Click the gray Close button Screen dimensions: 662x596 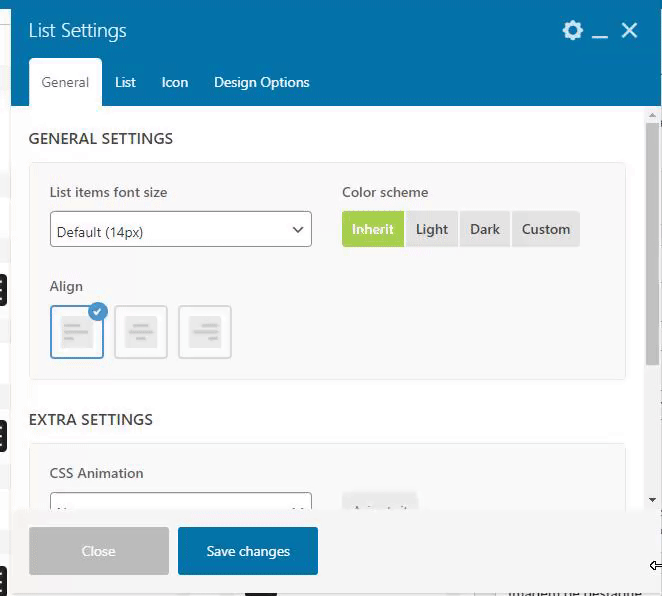pyautogui.click(x=99, y=551)
